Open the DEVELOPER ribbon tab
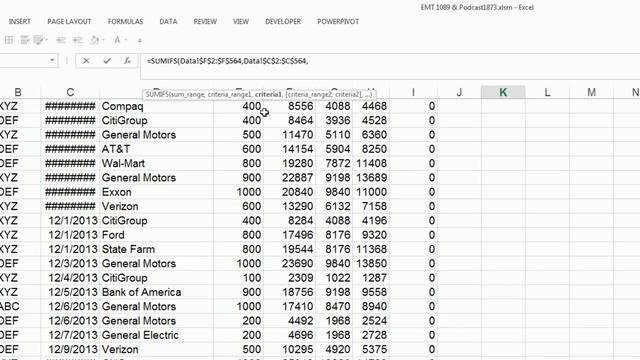Image resolution: width=640 pixels, height=360 pixels. [283, 22]
